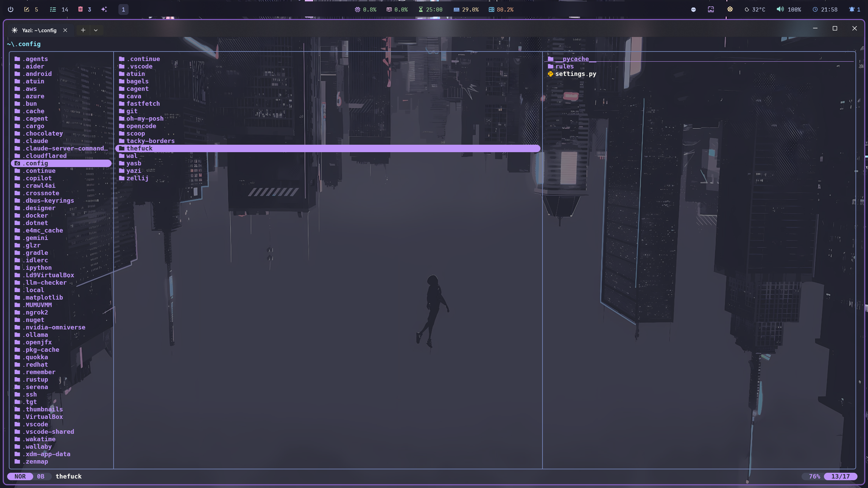Select the .aider folder
Image resolution: width=868 pixels, height=488 pixels.
coord(61,66)
